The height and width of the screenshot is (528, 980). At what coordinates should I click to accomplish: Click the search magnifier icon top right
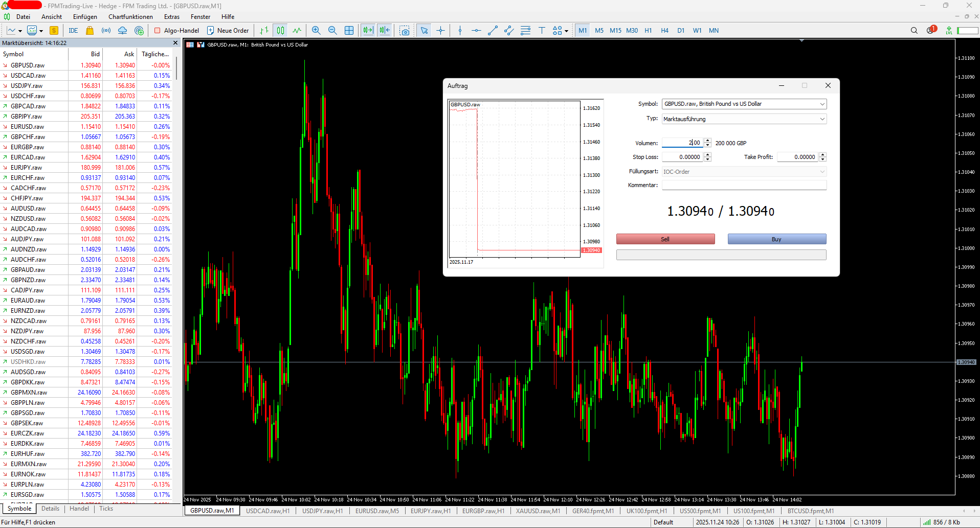click(914, 30)
